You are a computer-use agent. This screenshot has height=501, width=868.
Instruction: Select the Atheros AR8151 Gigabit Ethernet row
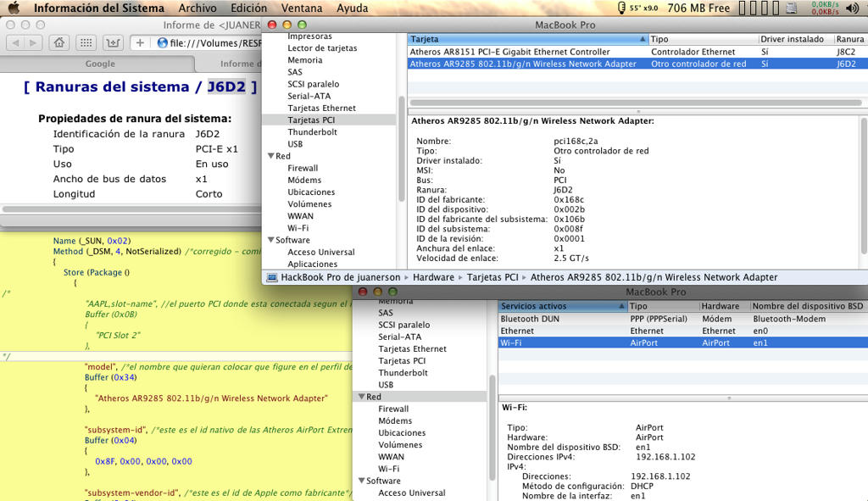pos(509,52)
